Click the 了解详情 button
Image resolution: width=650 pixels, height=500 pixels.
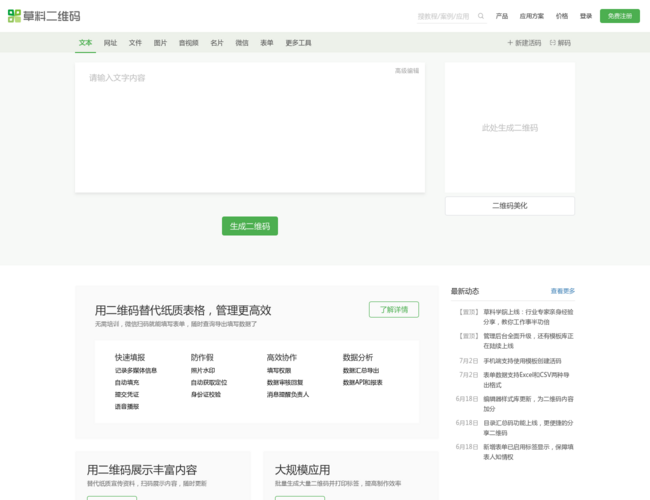click(393, 309)
